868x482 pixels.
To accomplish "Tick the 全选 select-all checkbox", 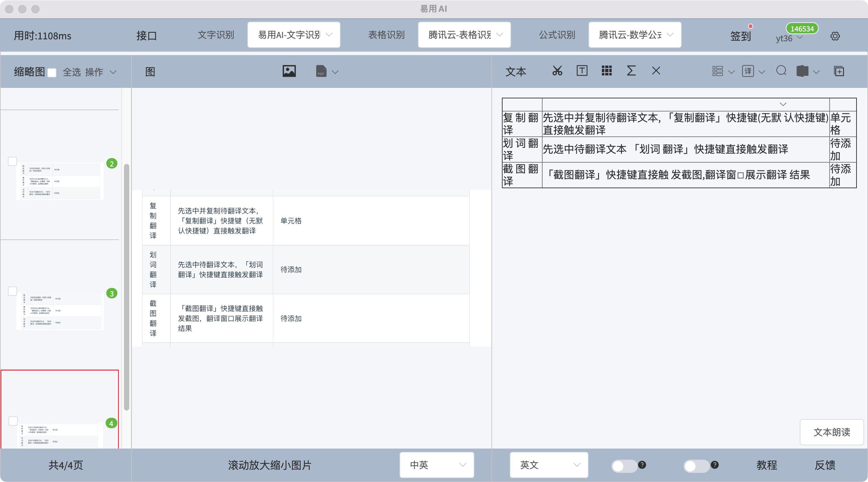I will point(52,72).
